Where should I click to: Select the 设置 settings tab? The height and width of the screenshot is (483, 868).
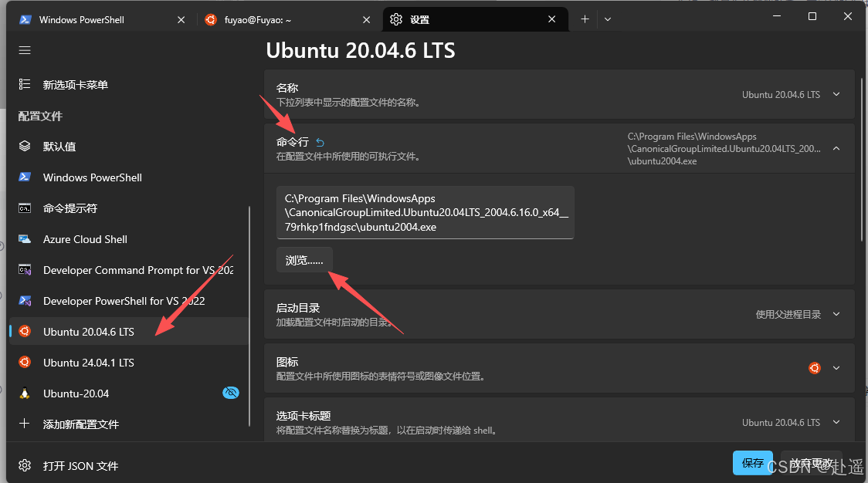[x=476, y=20]
